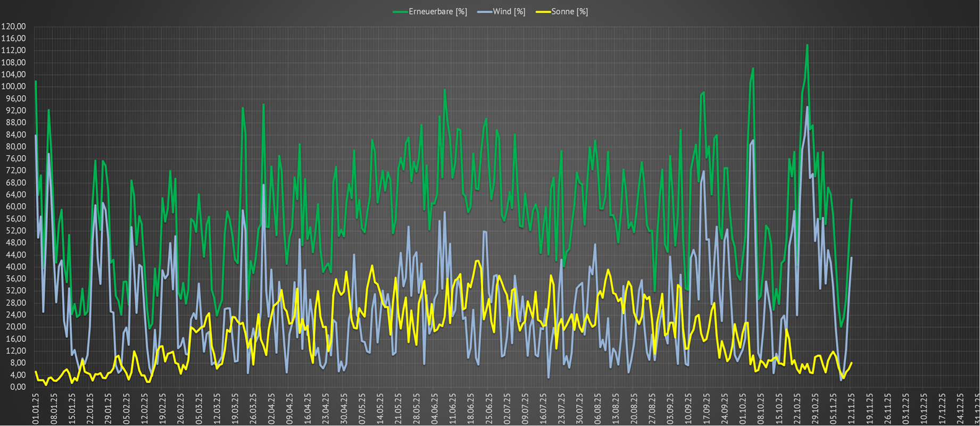Screen dimensions: 980x426
Task: Click the 100,00 tick label on the y-axis
Action: click(13, 87)
